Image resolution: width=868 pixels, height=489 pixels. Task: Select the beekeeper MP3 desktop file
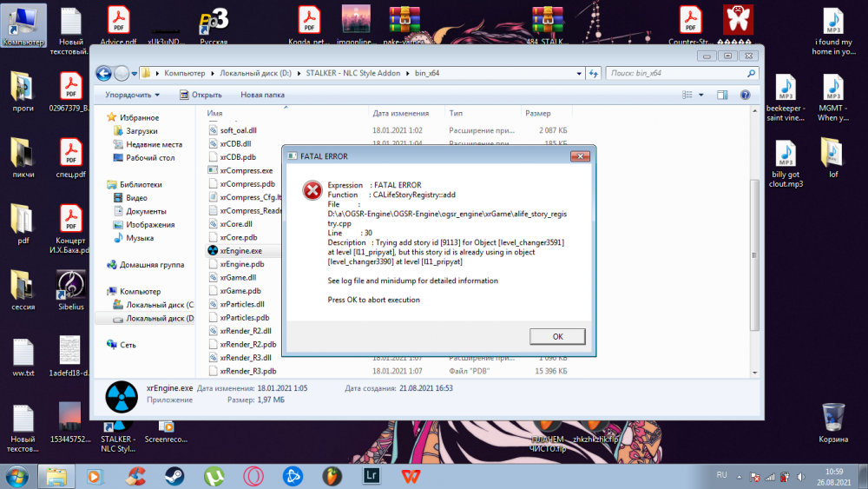(x=786, y=98)
